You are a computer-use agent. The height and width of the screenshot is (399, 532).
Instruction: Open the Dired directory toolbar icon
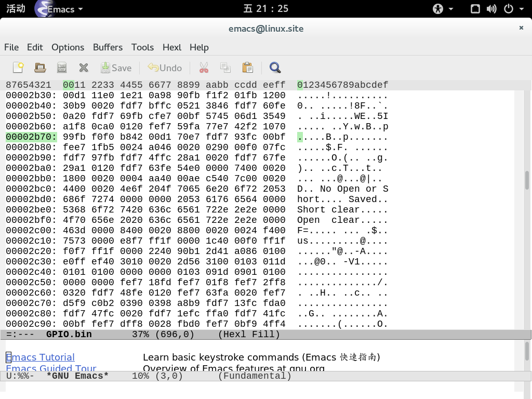tap(62, 68)
